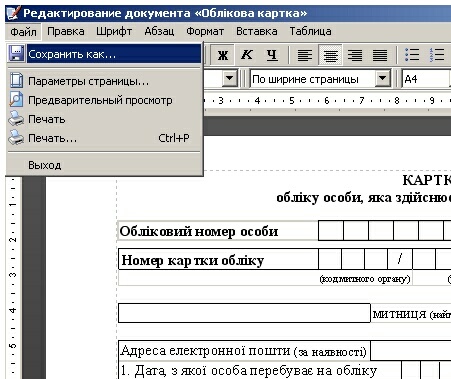Toggle bold Ж formatting
This screenshot has width=451, height=379.
(223, 55)
